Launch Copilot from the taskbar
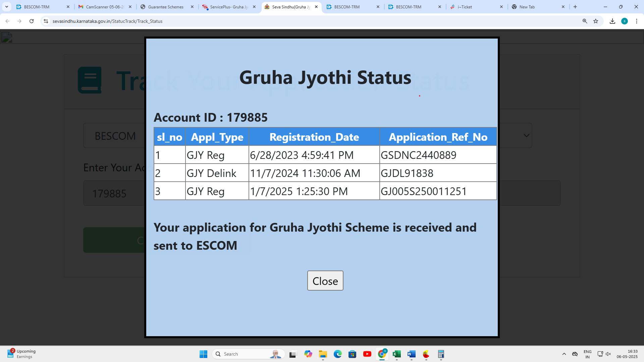 point(308,354)
